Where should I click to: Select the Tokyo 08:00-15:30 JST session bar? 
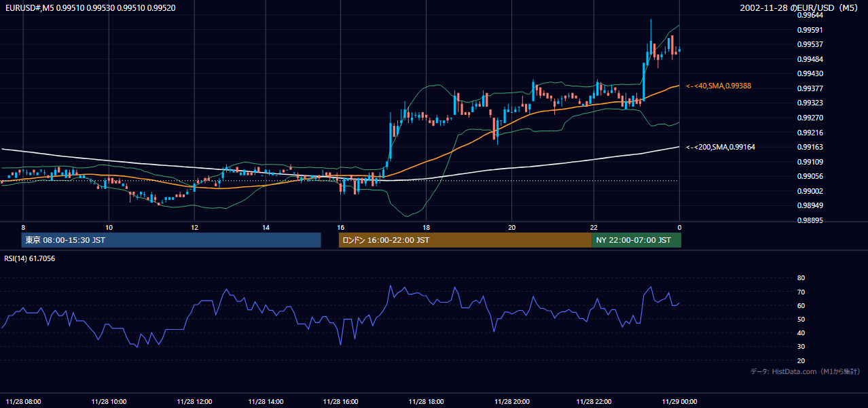click(x=170, y=240)
